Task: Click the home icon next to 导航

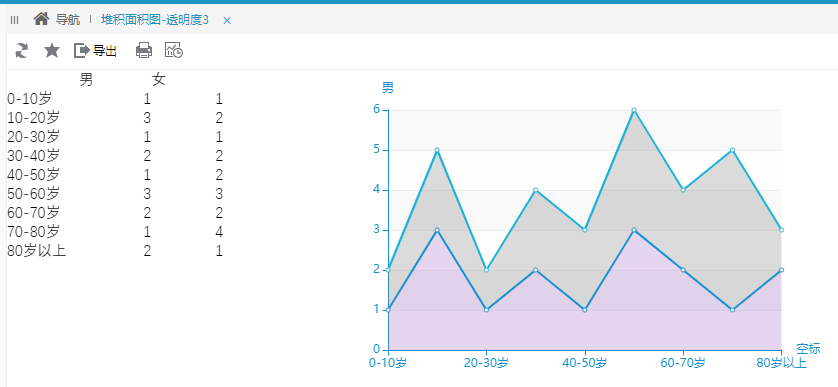Action: (x=41, y=20)
